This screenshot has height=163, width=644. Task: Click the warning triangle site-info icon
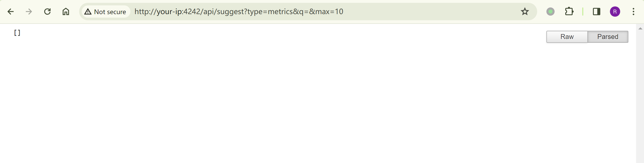[x=88, y=12]
